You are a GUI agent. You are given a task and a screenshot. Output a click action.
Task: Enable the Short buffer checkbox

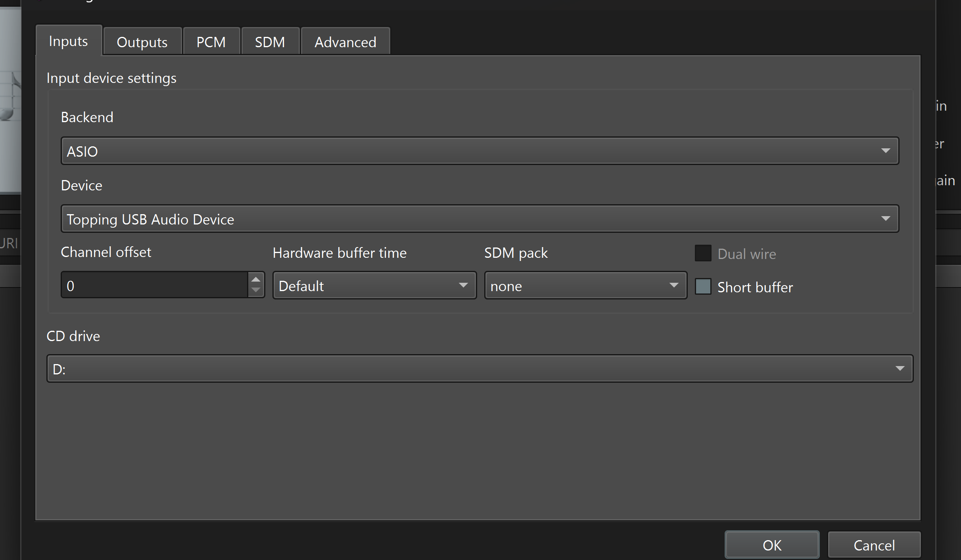(703, 287)
